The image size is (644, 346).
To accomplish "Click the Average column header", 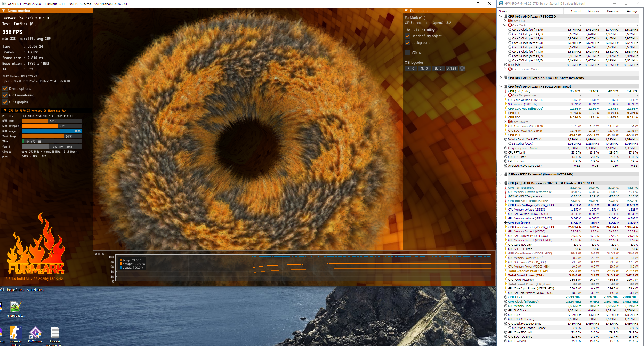I will [x=630, y=11].
